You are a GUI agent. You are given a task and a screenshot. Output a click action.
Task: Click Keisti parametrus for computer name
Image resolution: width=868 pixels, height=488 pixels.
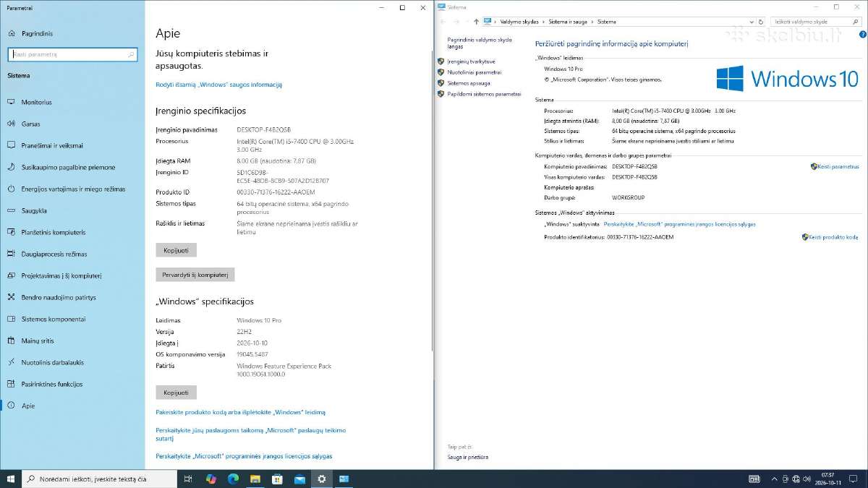pos(838,166)
